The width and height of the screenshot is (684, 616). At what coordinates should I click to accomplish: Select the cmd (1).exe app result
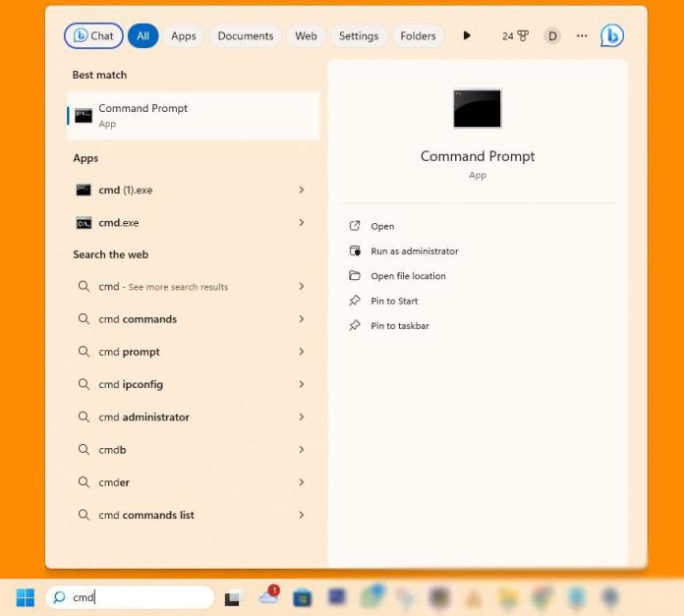[194, 190]
